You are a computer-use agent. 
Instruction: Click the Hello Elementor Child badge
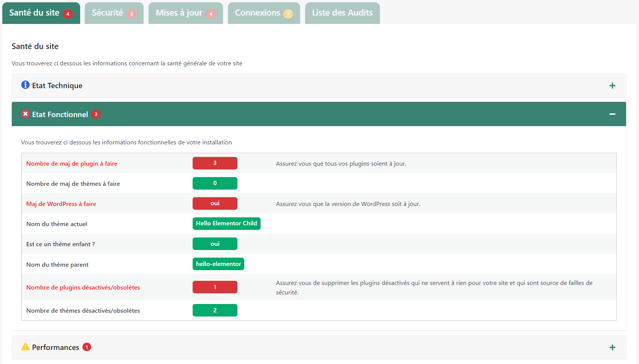226,223
